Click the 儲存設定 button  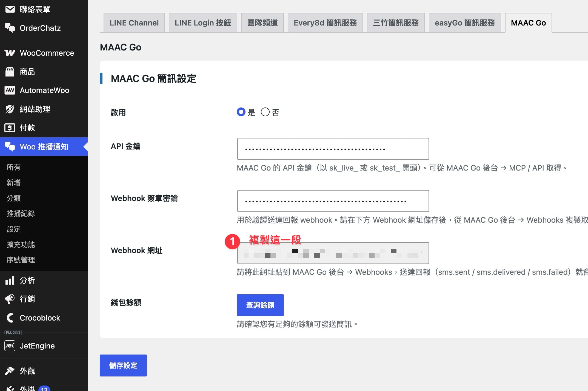(x=123, y=365)
